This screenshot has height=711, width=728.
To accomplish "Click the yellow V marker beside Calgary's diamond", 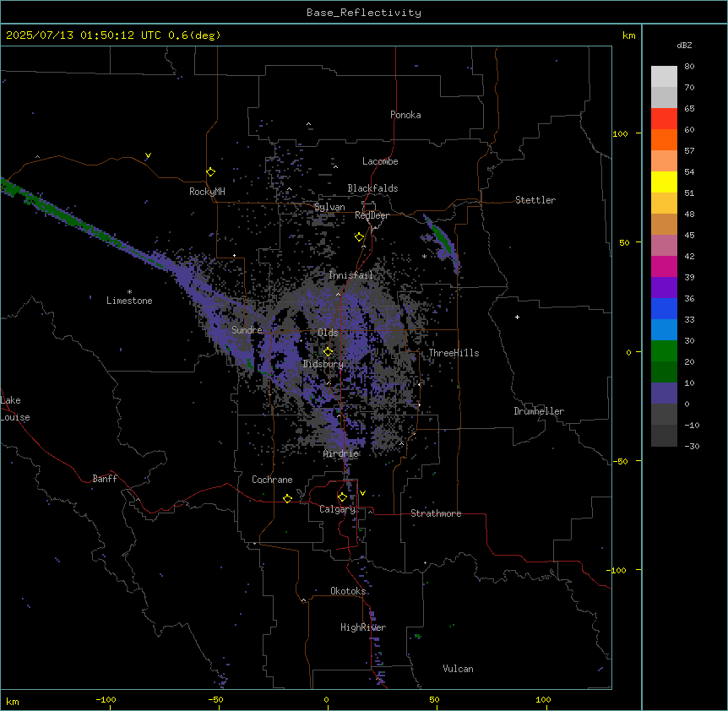I will click(x=362, y=493).
